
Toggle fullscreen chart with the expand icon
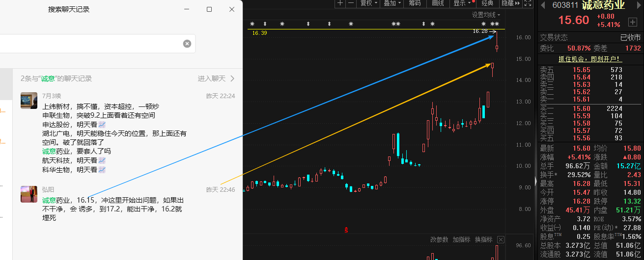[x=528, y=3]
